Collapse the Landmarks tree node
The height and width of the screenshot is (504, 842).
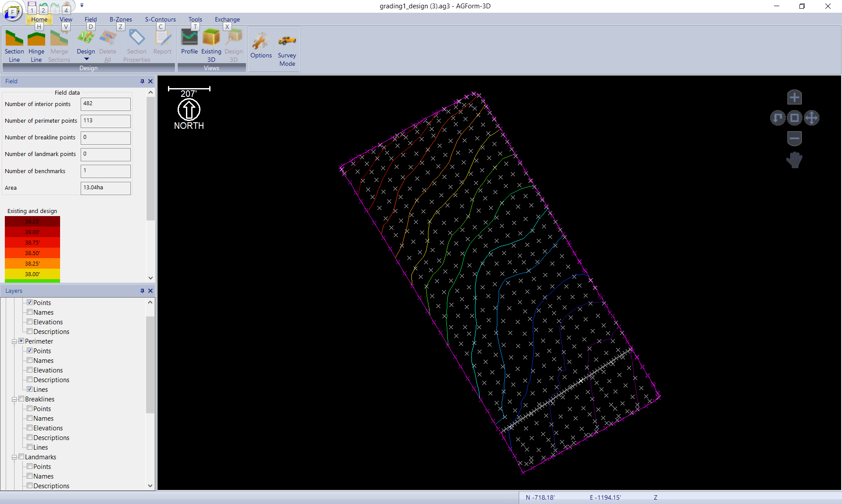(x=14, y=457)
